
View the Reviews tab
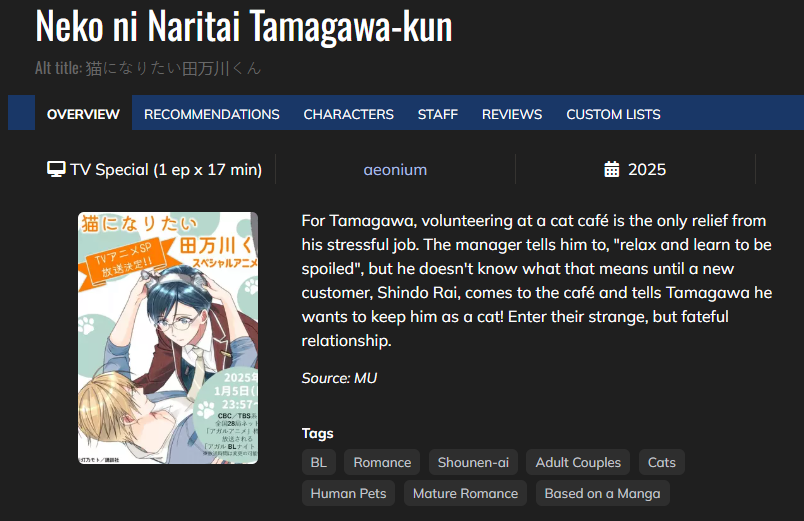click(512, 114)
